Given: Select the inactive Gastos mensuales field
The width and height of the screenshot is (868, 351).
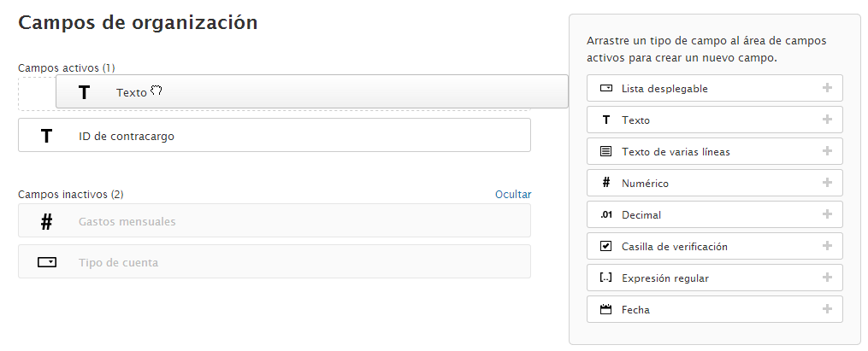Looking at the screenshot, I should point(274,220).
